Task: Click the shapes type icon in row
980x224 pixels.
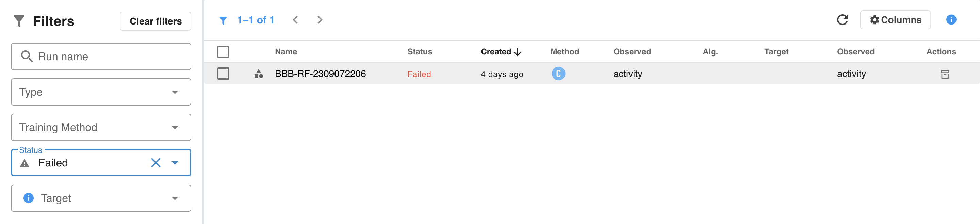Action: (x=259, y=74)
